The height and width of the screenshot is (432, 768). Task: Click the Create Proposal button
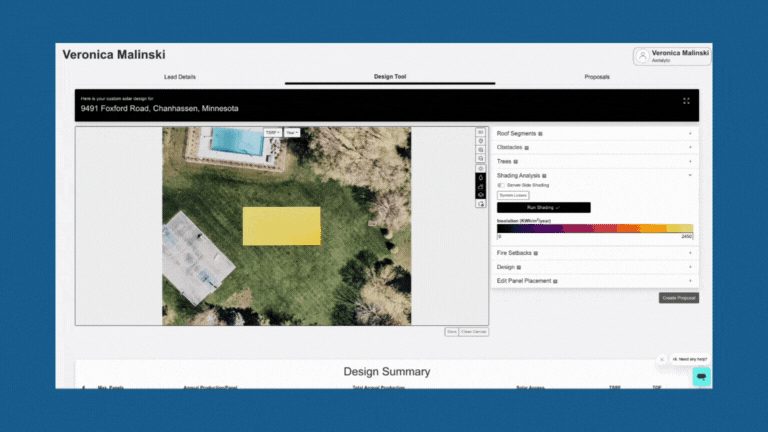point(678,298)
